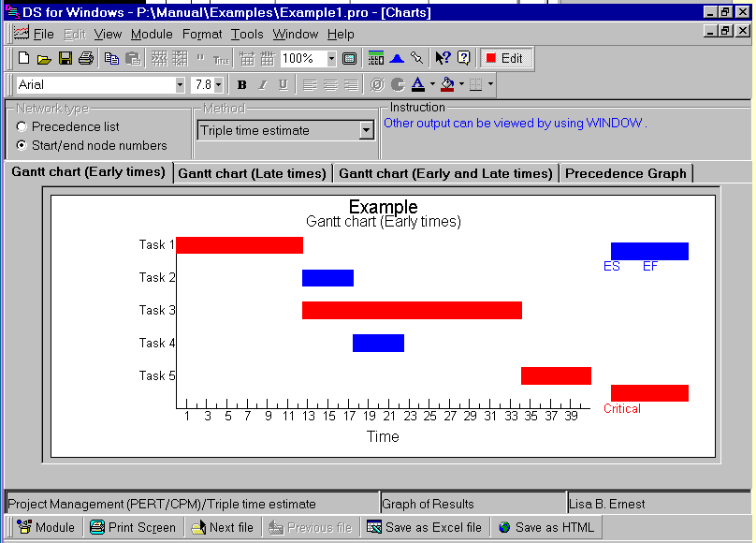Open the Module menu
The image size is (756, 543).
coord(152,34)
